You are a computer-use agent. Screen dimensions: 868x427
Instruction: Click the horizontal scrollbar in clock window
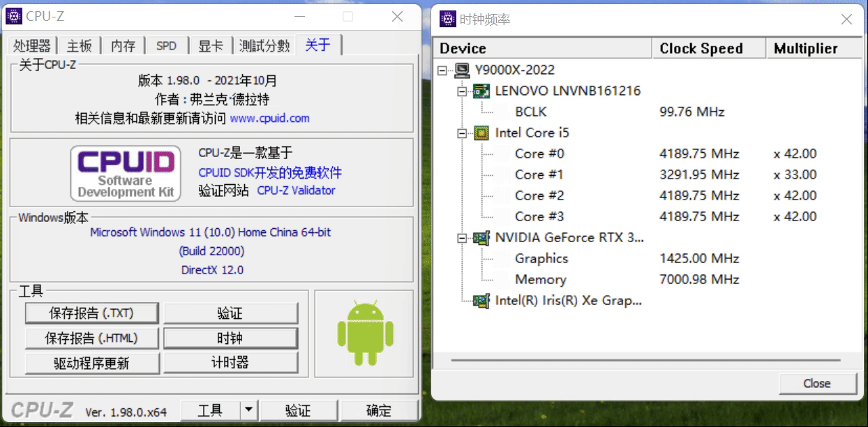coord(646,361)
